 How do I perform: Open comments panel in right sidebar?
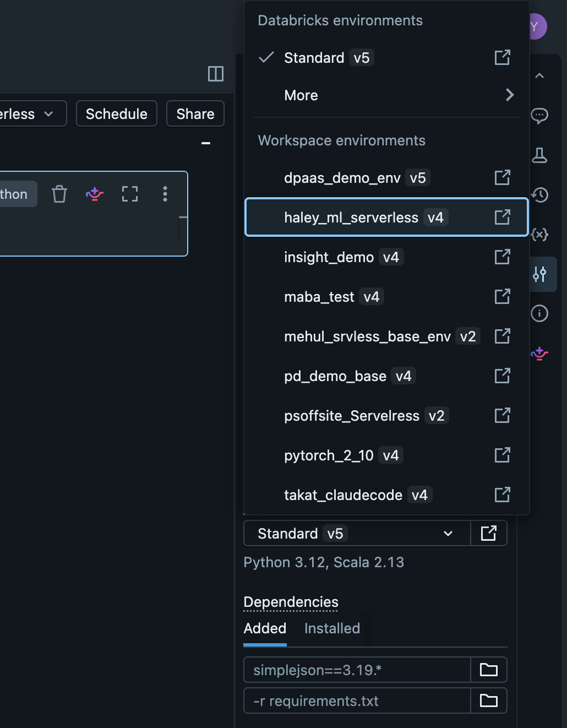point(539,115)
